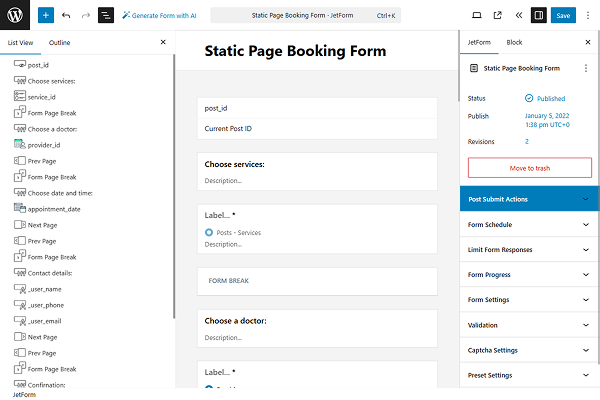Image resolution: width=600 pixels, height=400 pixels.
Task: Switch to the JetForm settings tab
Action: coord(479,42)
